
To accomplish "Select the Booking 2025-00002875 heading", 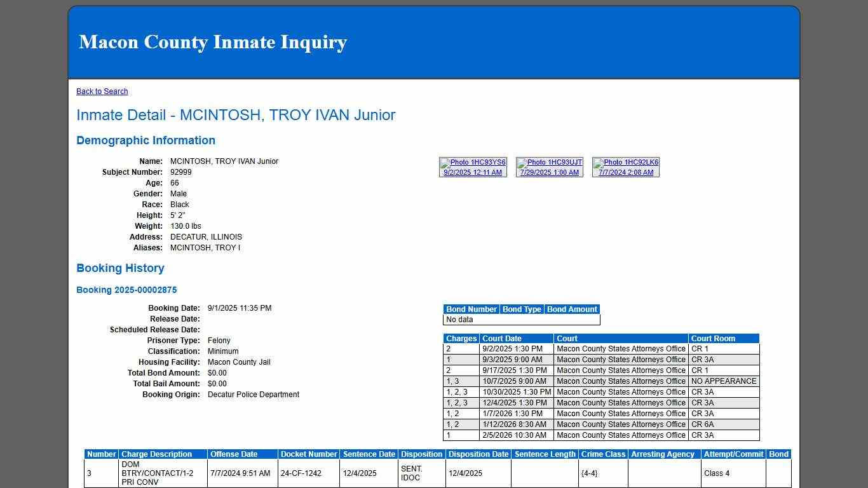I will coord(126,289).
